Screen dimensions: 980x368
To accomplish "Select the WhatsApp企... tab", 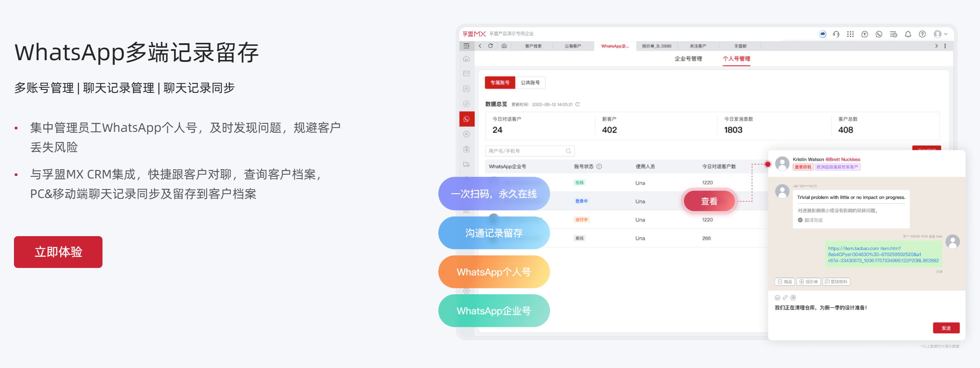I will coord(615,46).
